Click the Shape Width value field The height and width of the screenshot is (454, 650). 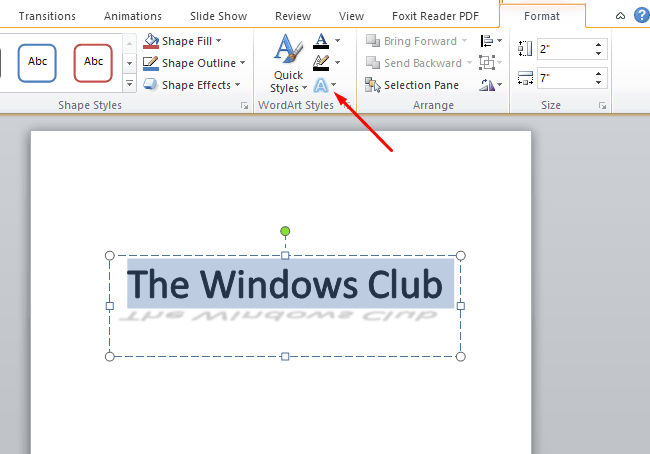[x=565, y=78]
